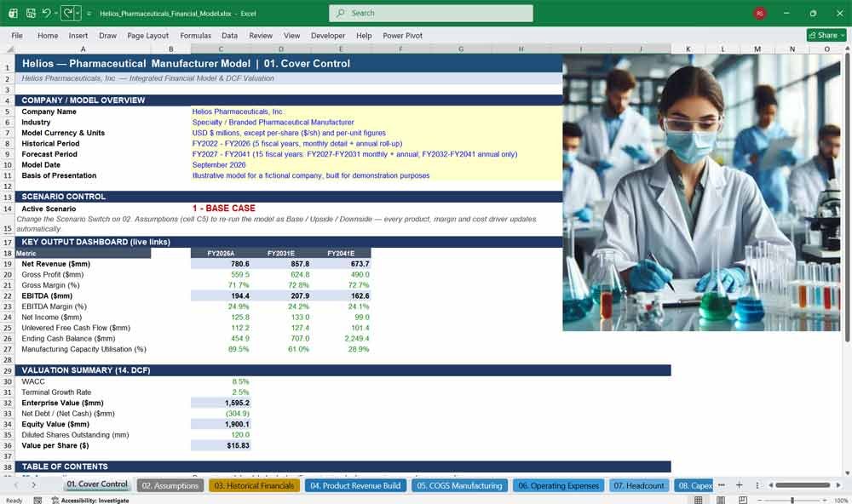
Task: Select the lab scientist picture
Action: pos(701,192)
